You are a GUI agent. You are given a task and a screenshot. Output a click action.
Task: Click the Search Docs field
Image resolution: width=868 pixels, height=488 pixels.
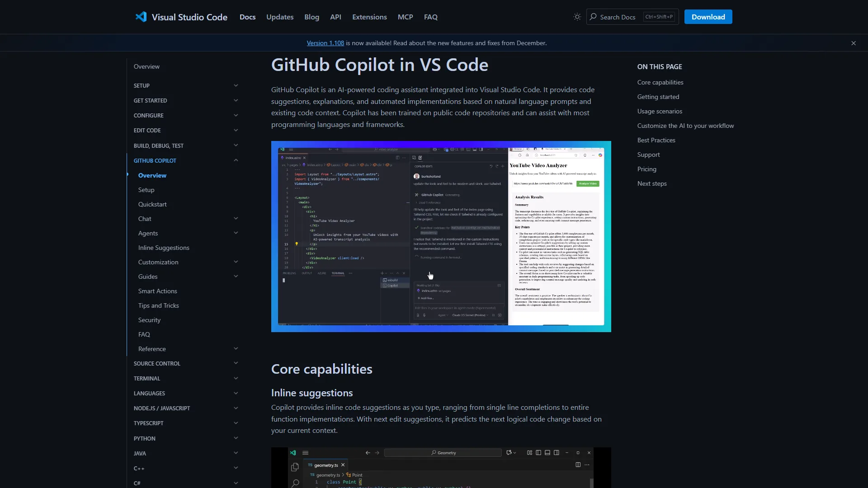click(632, 17)
